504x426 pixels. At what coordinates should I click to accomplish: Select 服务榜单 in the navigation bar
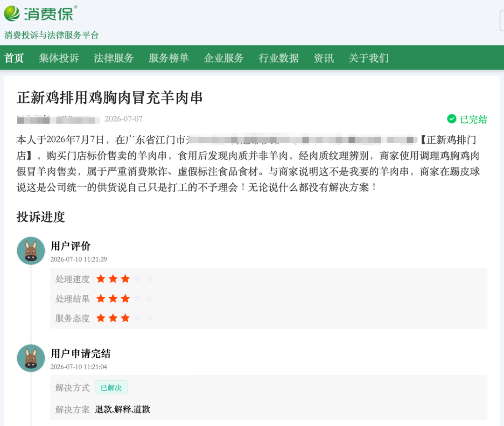tap(169, 58)
